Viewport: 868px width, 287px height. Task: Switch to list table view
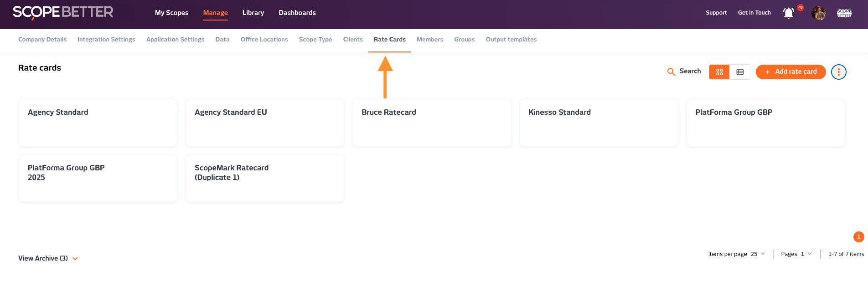click(740, 72)
